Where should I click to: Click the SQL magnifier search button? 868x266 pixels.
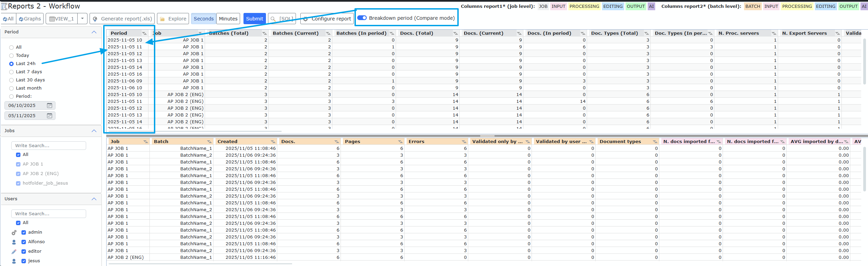point(282,19)
